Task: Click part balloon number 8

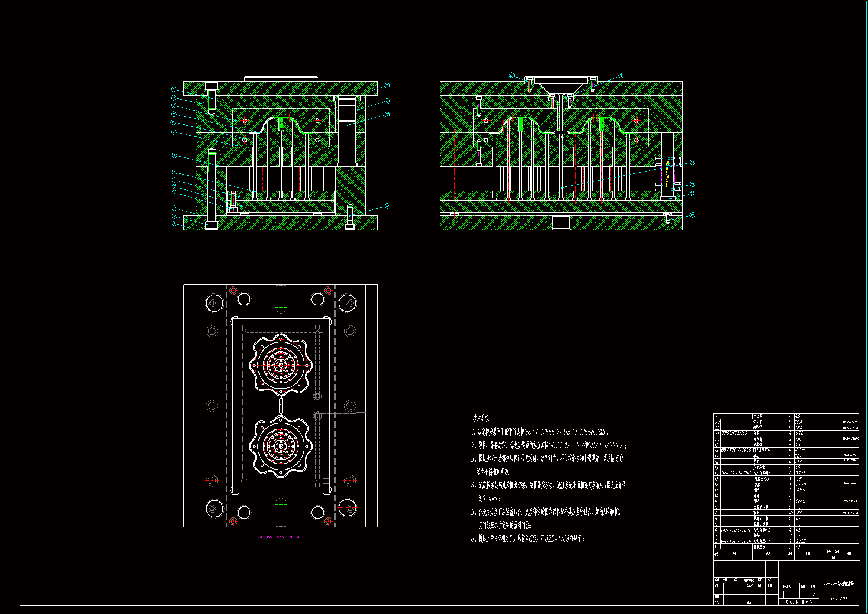Action: [174, 156]
